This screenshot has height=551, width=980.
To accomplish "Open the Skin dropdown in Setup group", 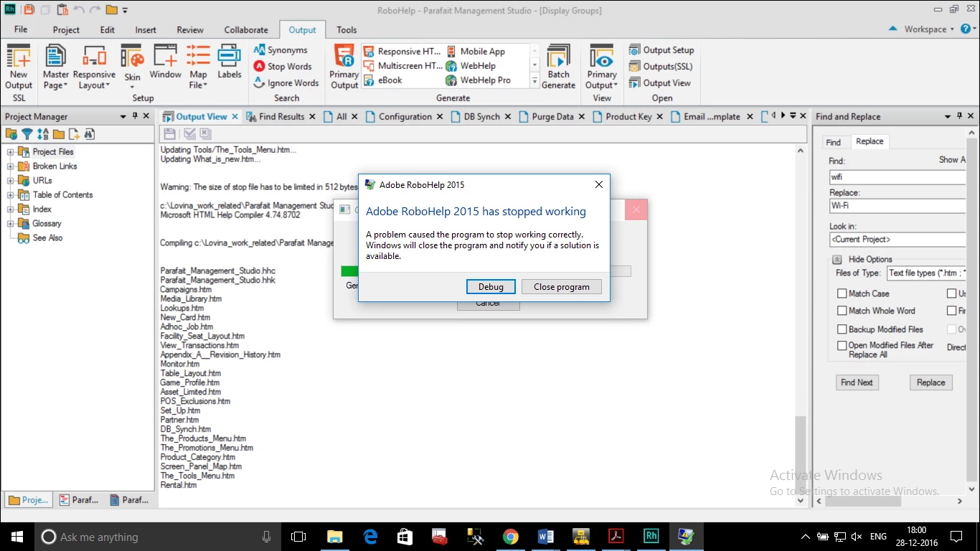I will (133, 67).
